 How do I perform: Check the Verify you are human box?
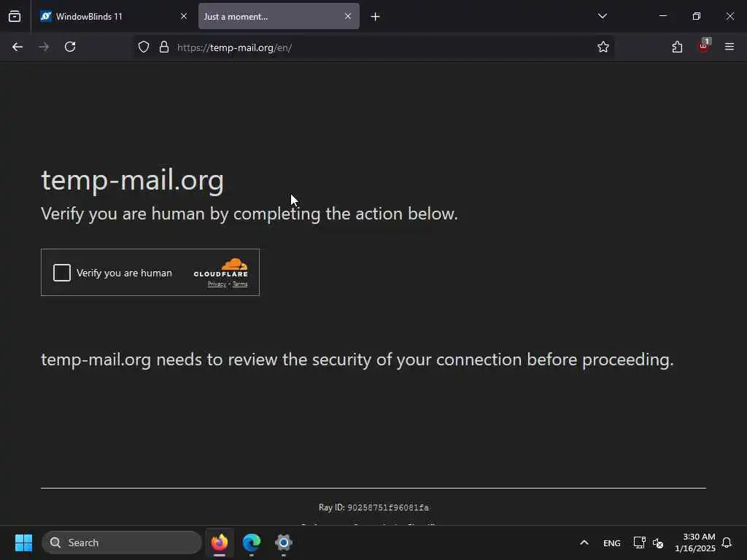pos(62,273)
